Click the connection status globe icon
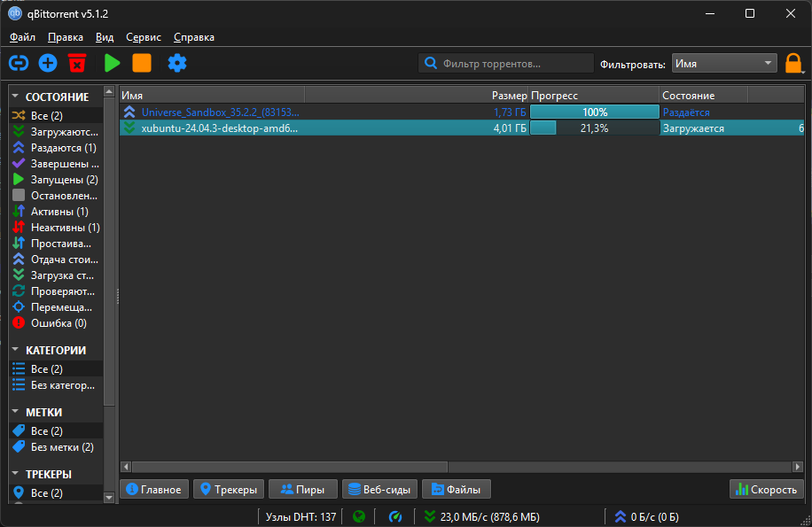The image size is (812, 527). click(358, 516)
